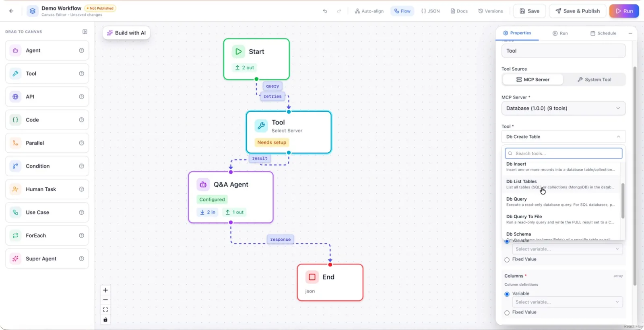Screen dimensions: 644x330
Task: Switch to JSON view
Action: coord(430,11)
